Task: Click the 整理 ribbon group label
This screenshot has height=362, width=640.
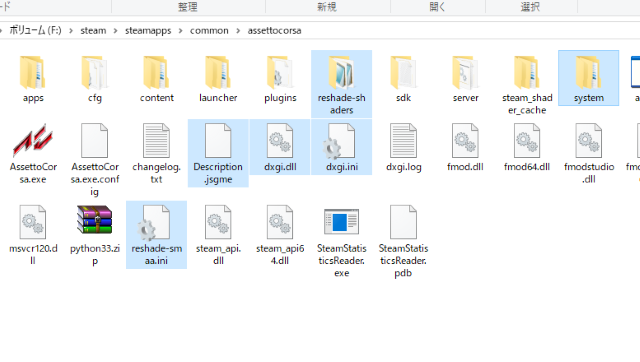Action: (x=188, y=7)
